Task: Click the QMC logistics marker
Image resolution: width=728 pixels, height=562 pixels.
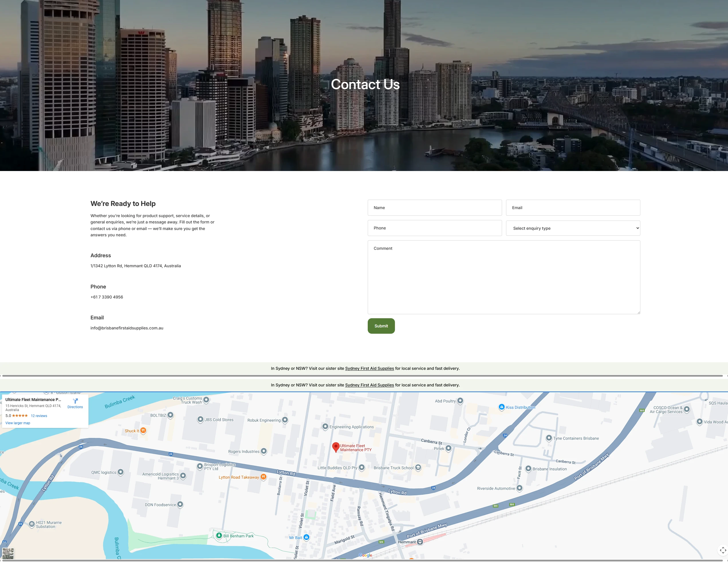Action: click(121, 472)
